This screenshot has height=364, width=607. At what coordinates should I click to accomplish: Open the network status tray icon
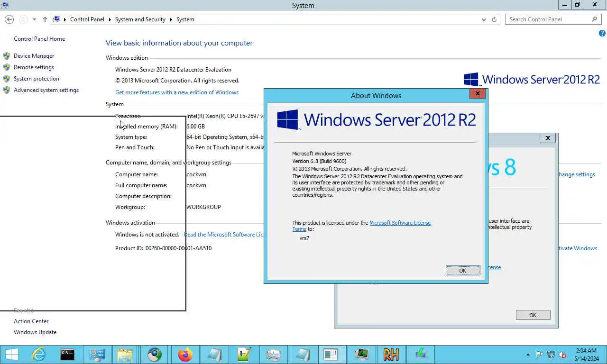[551, 355]
